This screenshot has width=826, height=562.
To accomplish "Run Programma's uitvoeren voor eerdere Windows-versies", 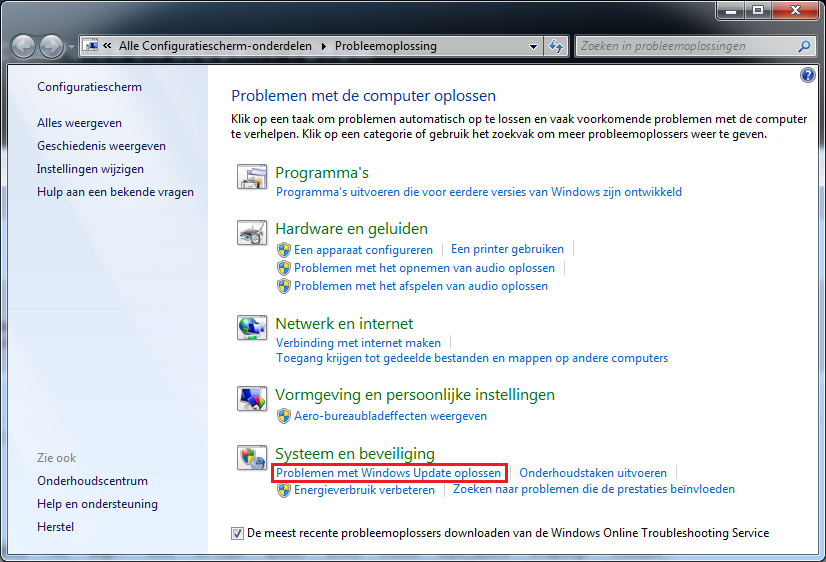I will 479,192.
